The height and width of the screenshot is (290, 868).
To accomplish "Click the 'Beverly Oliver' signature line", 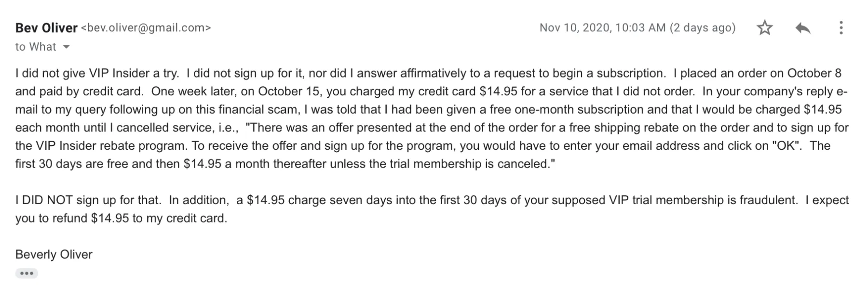I will tap(54, 254).
